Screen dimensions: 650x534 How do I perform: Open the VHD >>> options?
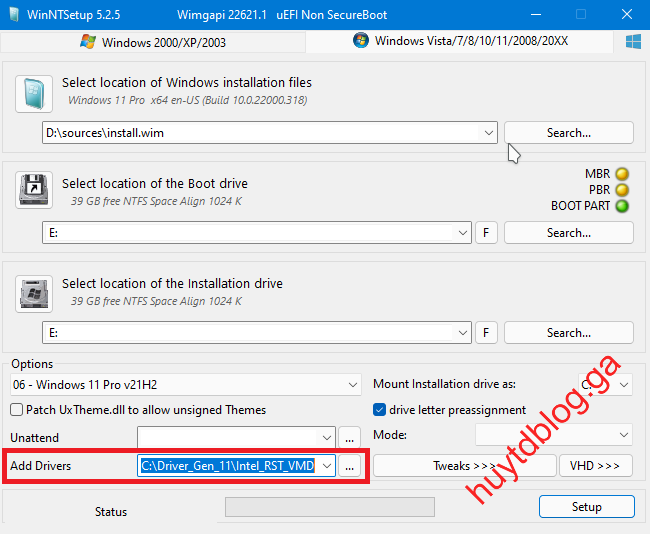pos(595,466)
